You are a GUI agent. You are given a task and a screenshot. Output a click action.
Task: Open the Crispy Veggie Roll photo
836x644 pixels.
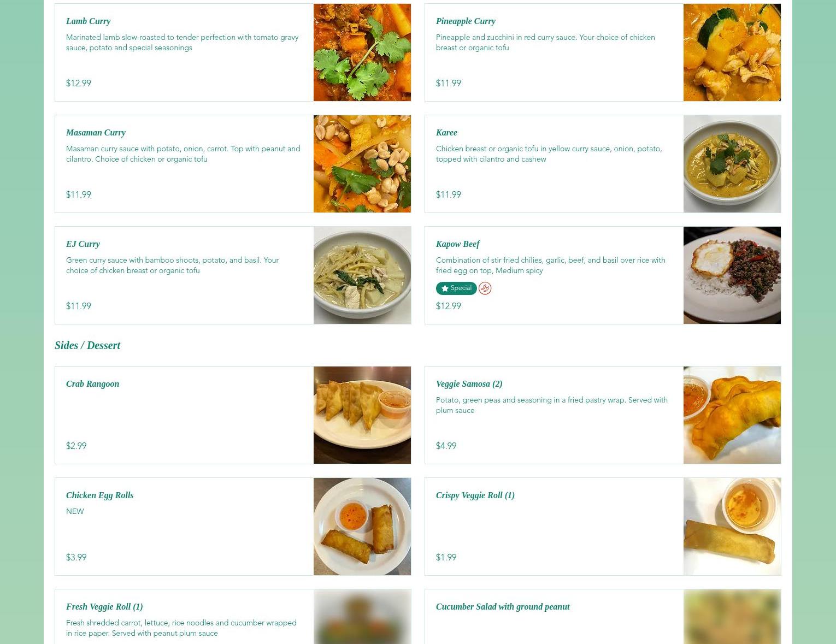(x=732, y=527)
